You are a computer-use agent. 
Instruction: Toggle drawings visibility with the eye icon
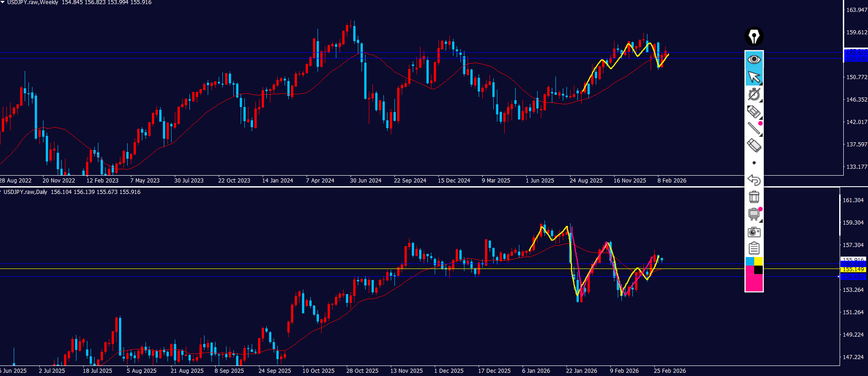click(754, 59)
